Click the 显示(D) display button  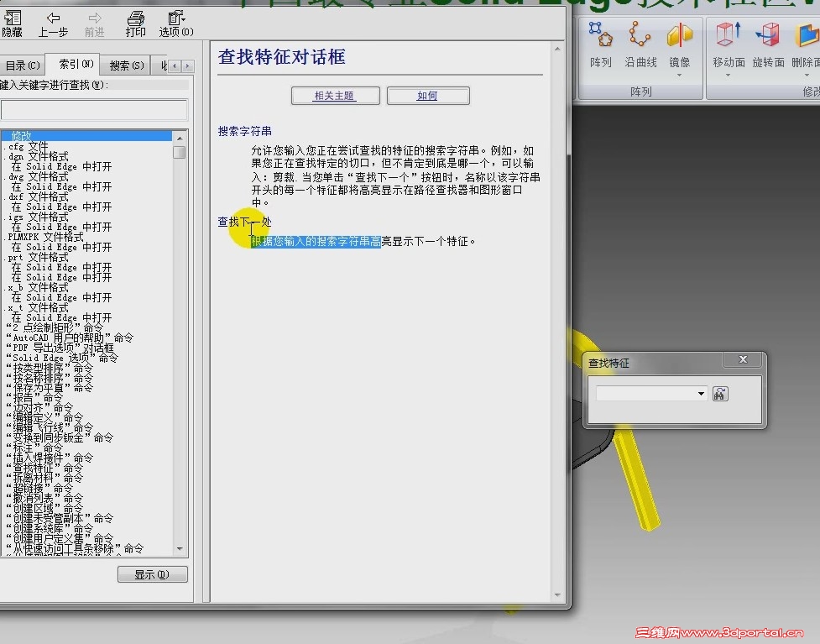152,574
